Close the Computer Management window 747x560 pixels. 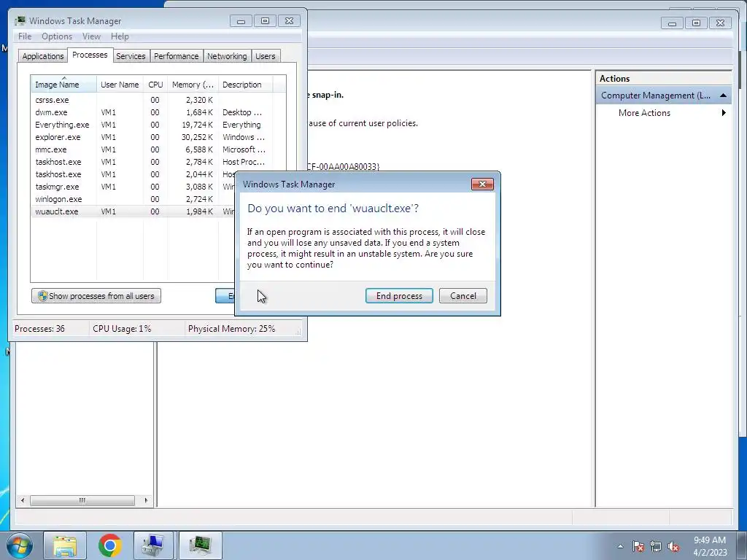[x=720, y=23]
